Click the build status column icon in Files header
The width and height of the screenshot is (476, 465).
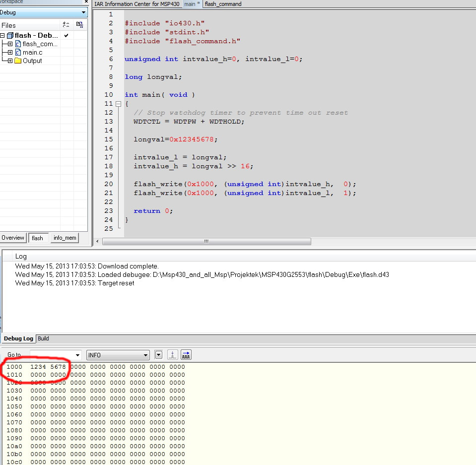point(79,25)
